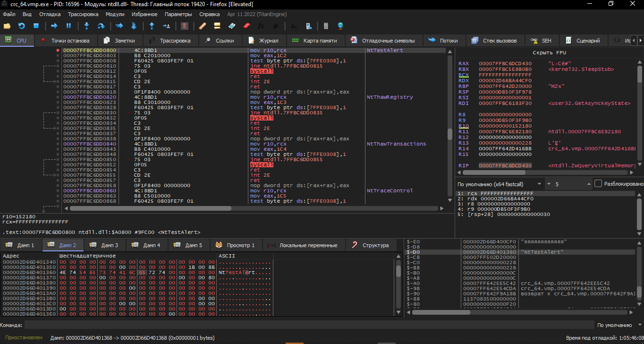Switch to the Потоки tab

coord(444,41)
